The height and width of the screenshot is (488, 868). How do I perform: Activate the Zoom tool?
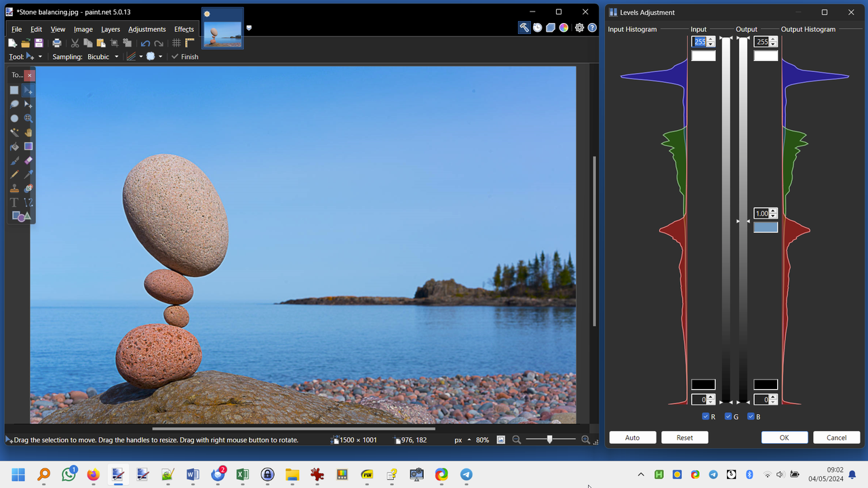click(29, 118)
